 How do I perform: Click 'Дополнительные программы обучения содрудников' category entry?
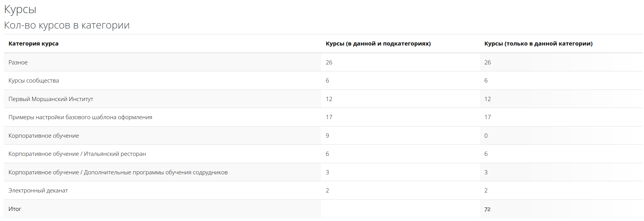point(156,172)
